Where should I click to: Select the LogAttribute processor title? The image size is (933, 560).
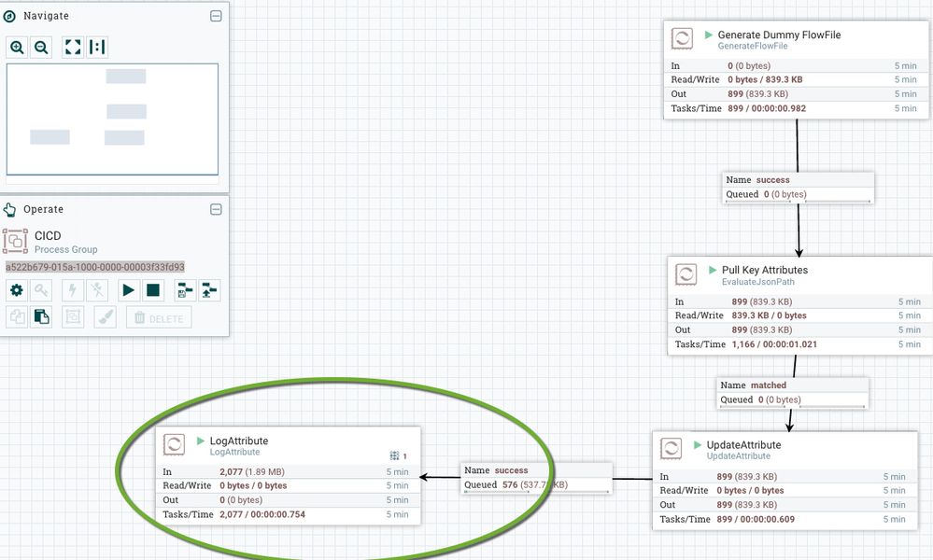click(238, 441)
